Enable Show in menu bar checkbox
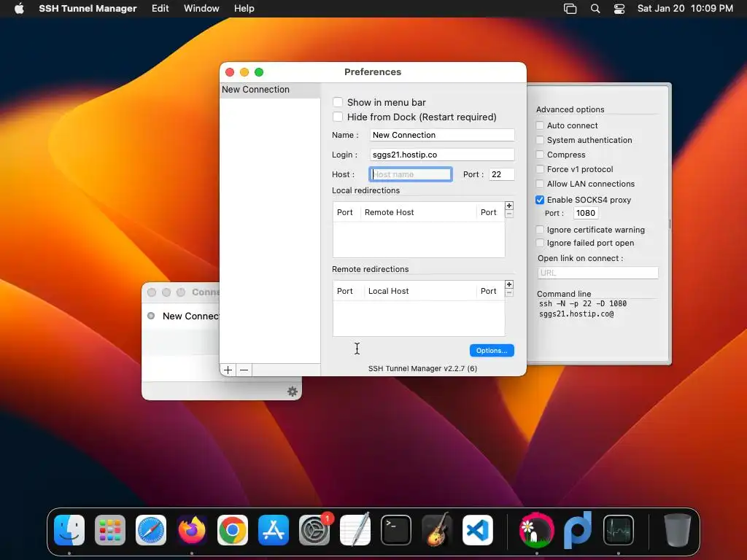Screen dimensions: 747x560 tap(337, 102)
